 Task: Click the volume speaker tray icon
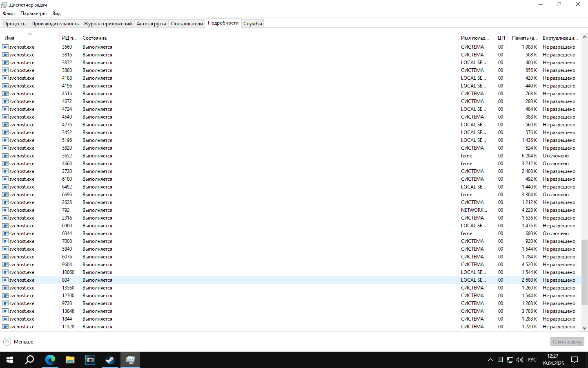pyautogui.click(x=520, y=360)
